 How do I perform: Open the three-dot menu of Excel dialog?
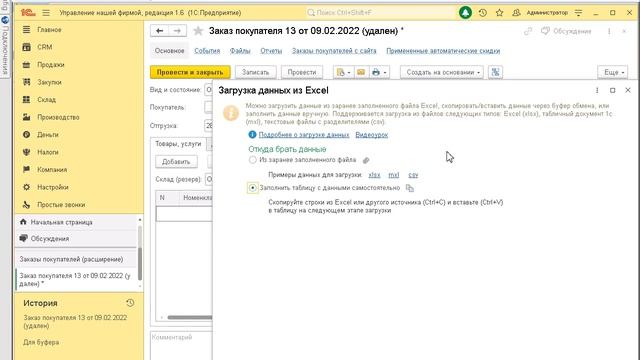597,90
